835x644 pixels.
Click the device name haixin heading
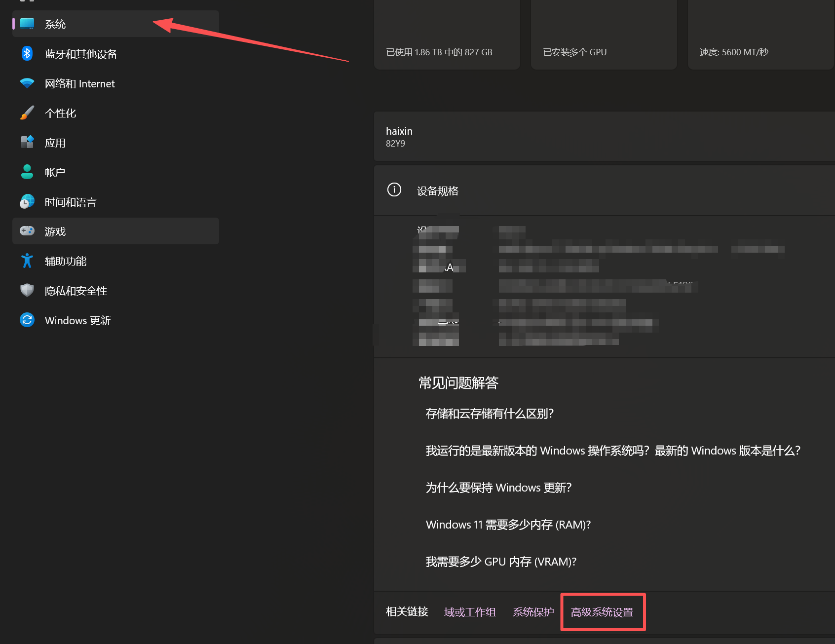point(399,131)
